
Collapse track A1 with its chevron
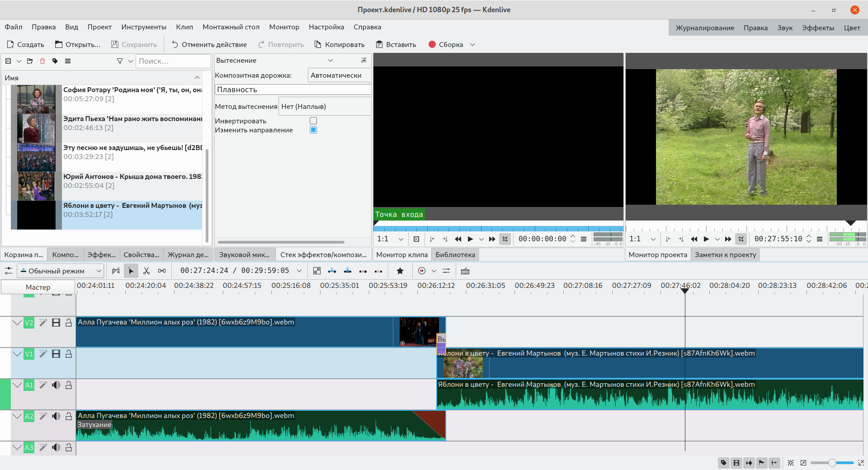(17, 385)
